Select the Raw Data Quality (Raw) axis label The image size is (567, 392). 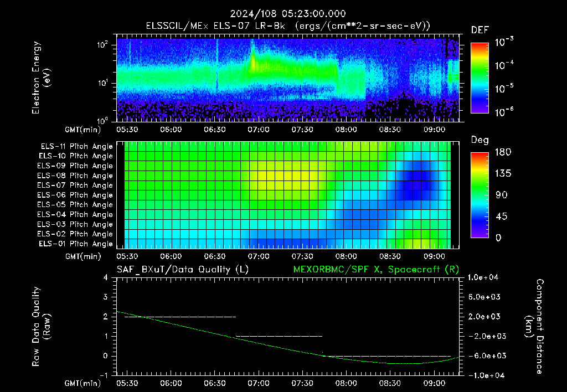[41, 326]
